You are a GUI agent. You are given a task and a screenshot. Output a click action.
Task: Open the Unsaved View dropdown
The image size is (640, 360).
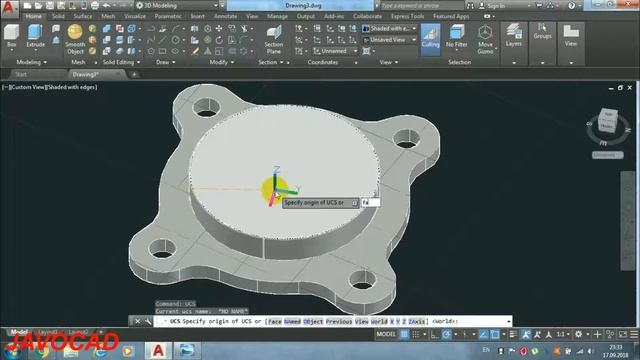point(389,40)
